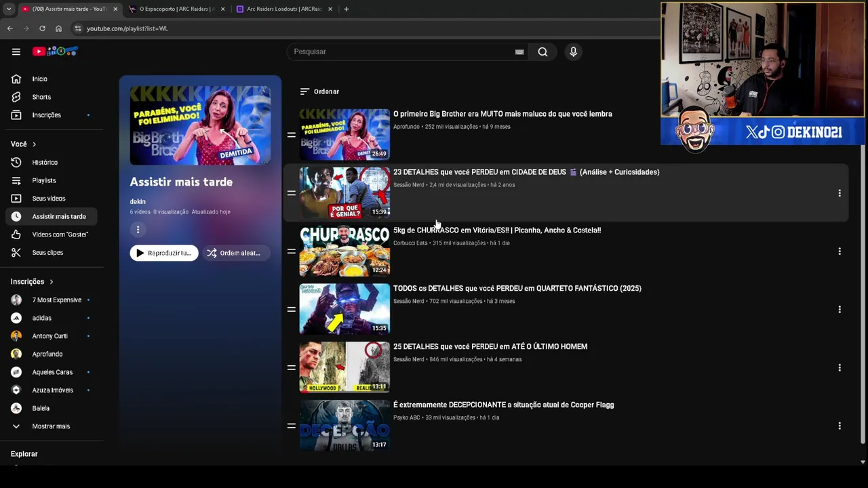Click the Big Brother video thumbnail
868x488 pixels.
point(344,134)
